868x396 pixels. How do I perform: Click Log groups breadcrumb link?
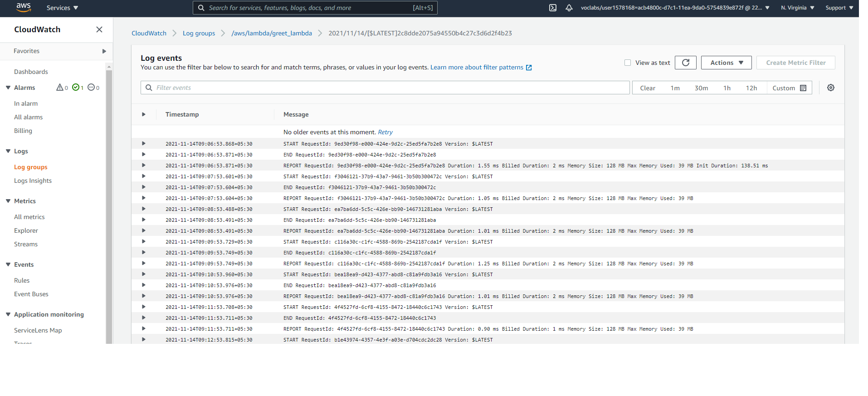pyautogui.click(x=199, y=33)
